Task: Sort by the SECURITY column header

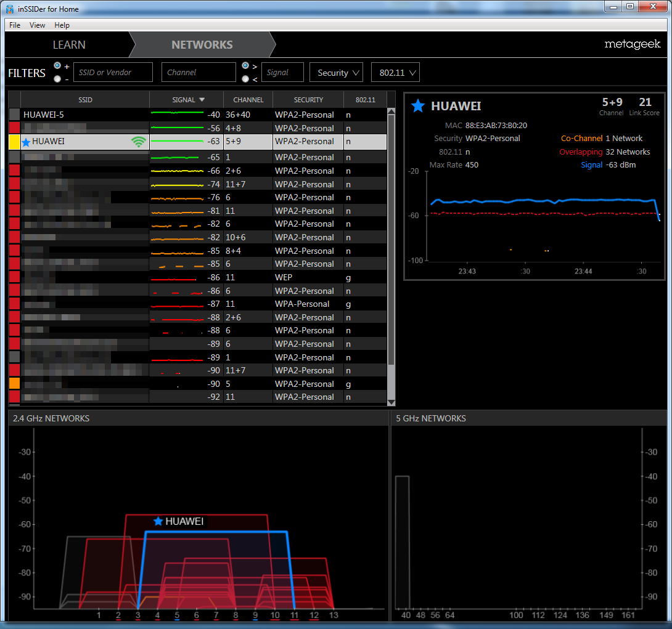Action: [x=308, y=100]
